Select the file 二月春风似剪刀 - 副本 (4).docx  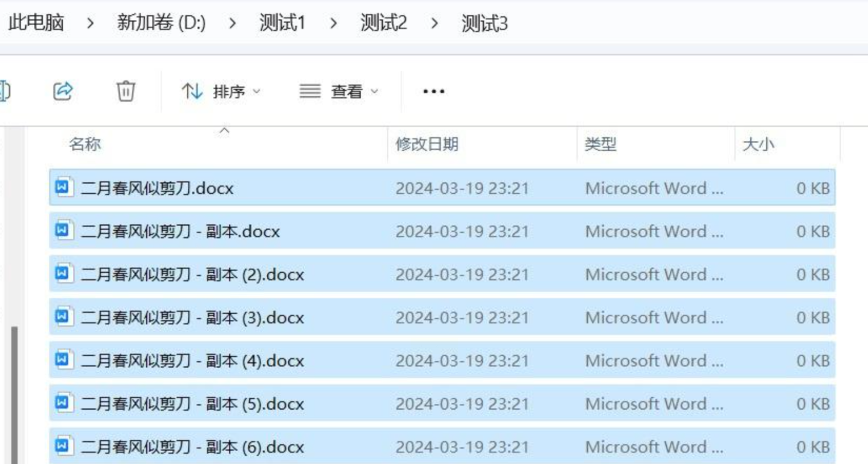click(x=192, y=361)
